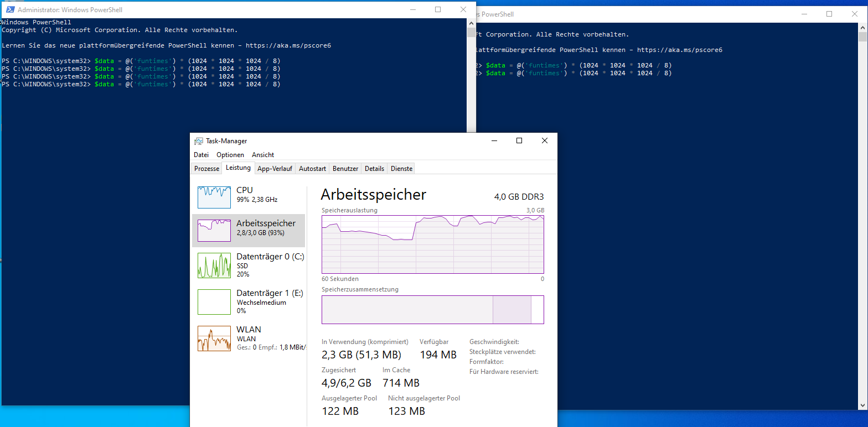This screenshot has width=868, height=427.
Task: Click the 'Administrator: Windows PowerShell' title text
Action: coord(70,10)
